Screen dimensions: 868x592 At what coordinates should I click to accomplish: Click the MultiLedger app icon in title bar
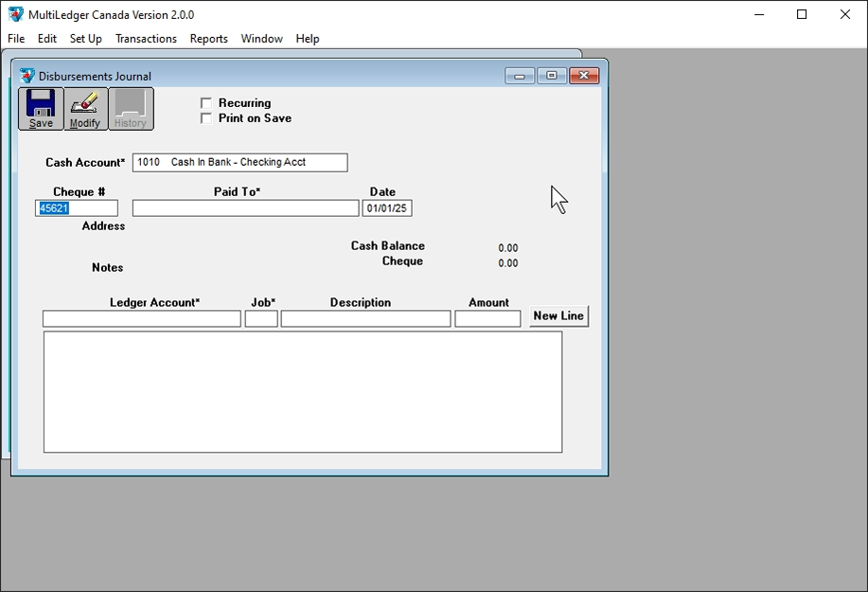tap(15, 14)
